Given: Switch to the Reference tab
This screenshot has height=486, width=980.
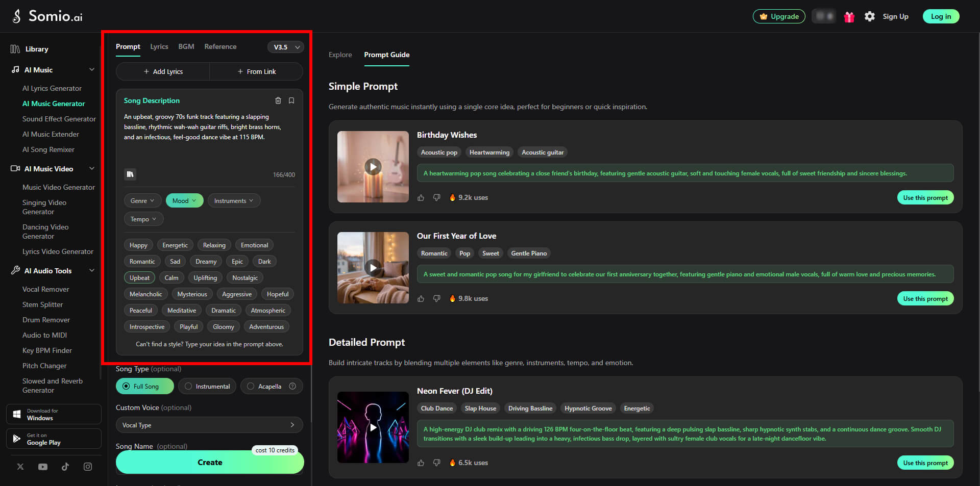Looking at the screenshot, I should (x=220, y=46).
